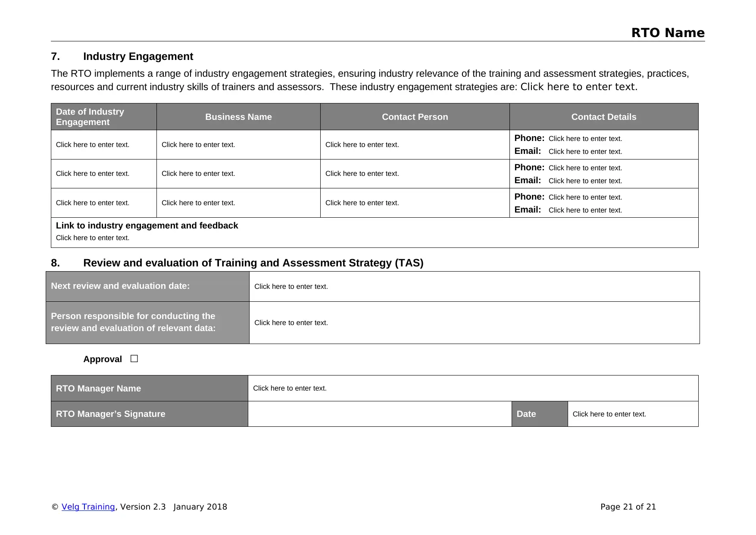Select the RTO Name header text
Image resolution: width=756 pixels, height=535 pixels.
[x=668, y=33]
